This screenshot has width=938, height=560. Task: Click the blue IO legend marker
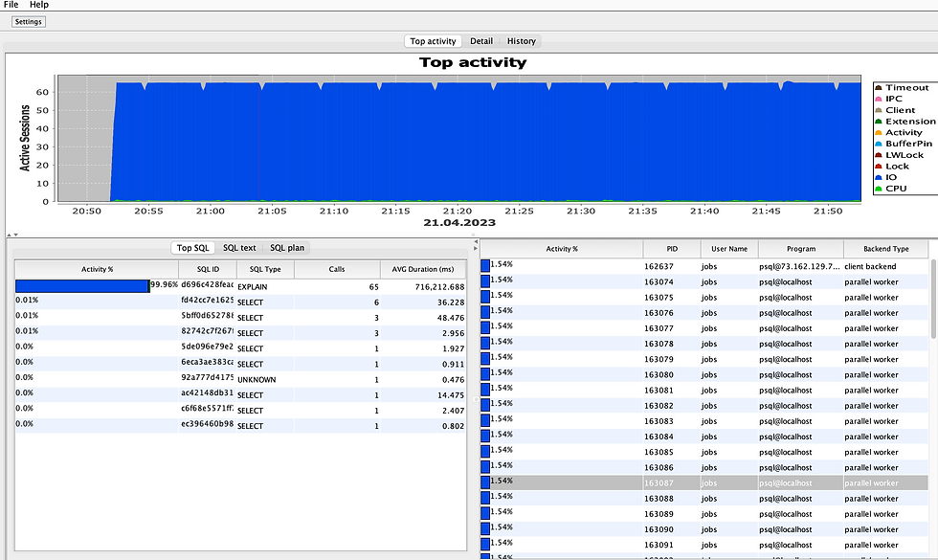(x=878, y=177)
